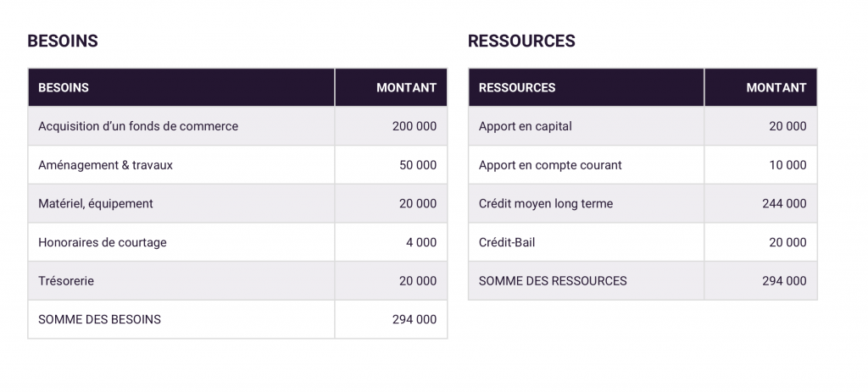Click the Honoraires de courtage row
Viewport: 868px width, 392px height.
237,242
